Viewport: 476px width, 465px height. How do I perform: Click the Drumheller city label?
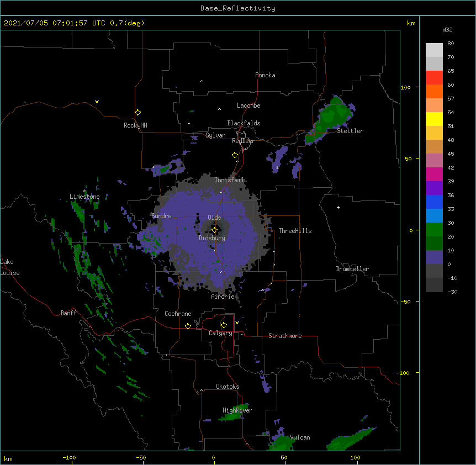click(x=352, y=269)
